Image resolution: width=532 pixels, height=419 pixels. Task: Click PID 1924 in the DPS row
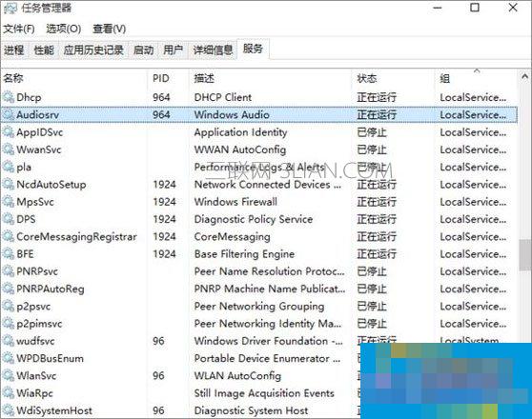tap(164, 219)
